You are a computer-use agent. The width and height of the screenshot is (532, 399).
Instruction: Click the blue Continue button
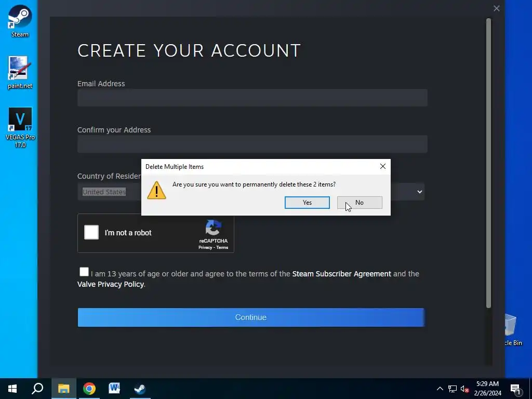coord(251,317)
